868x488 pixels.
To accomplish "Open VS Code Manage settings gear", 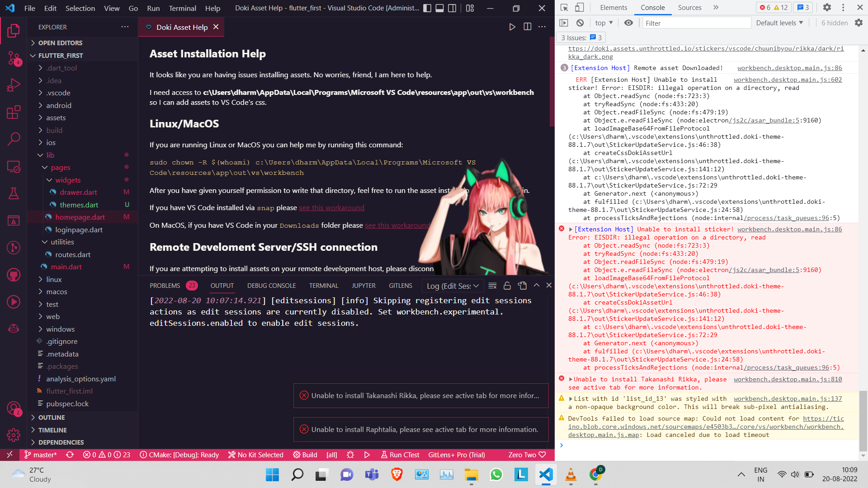I will [x=14, y=435].
